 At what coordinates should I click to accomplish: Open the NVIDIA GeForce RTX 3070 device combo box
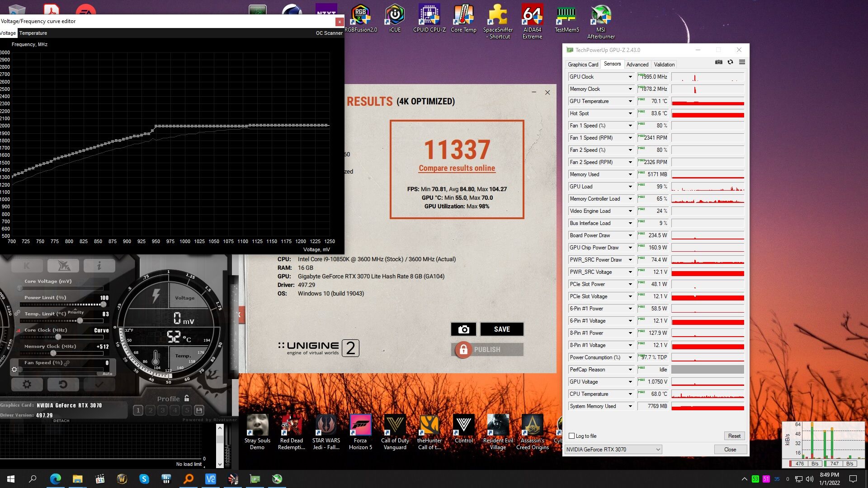tap(613, 449)
